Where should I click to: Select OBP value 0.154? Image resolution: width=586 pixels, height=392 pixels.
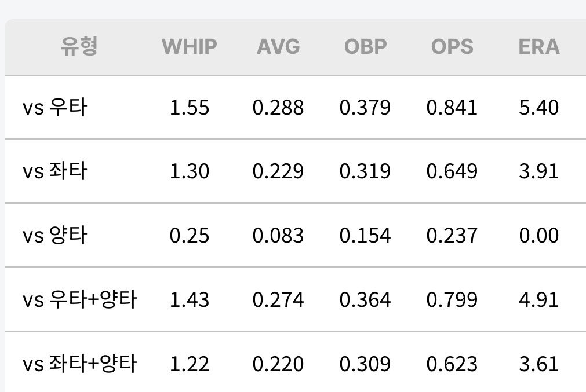pyautogui.click(x=365, y=236)
